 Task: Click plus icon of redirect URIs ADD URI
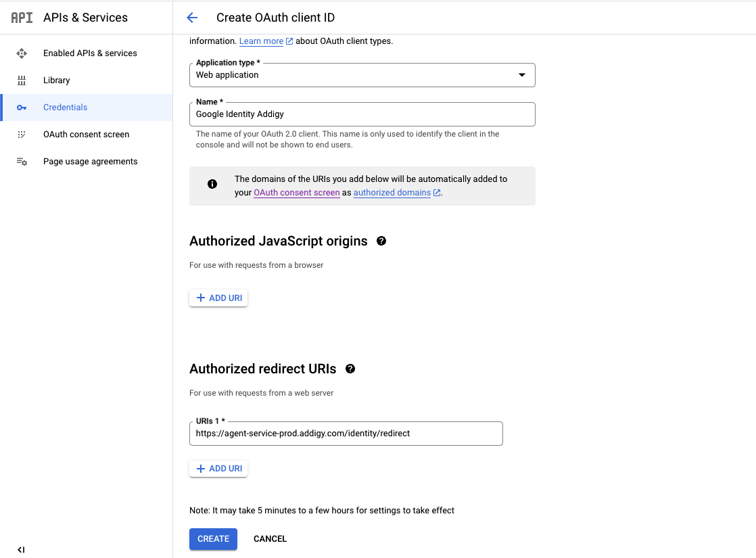[201, 469]
